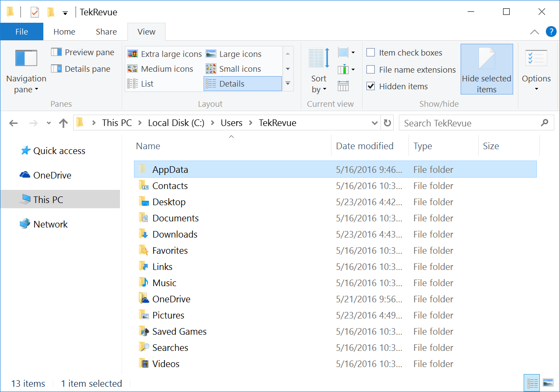Select the AppData folder
This screenshot has width=560, height=392.
335,169
